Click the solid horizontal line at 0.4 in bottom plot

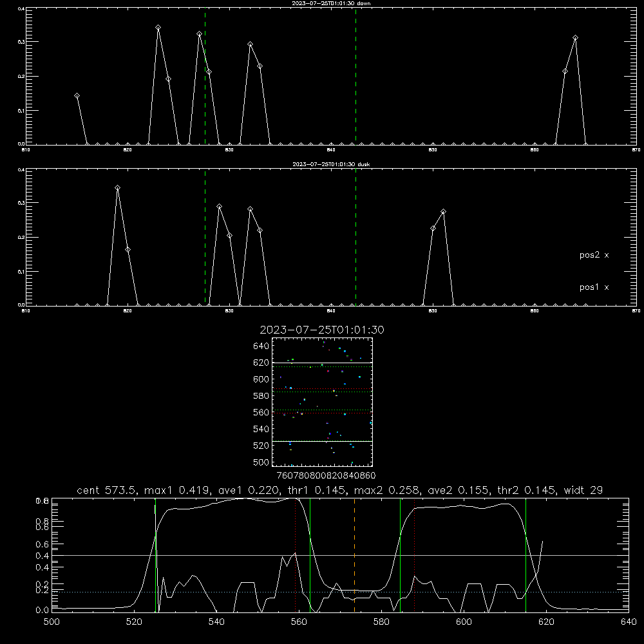point(340,555)
